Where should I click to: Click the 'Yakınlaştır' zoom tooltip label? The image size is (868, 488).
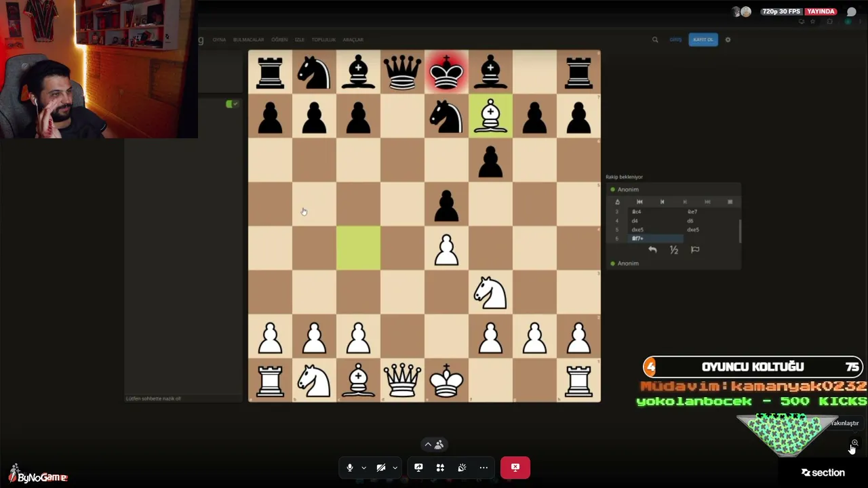tap(845, 423)
